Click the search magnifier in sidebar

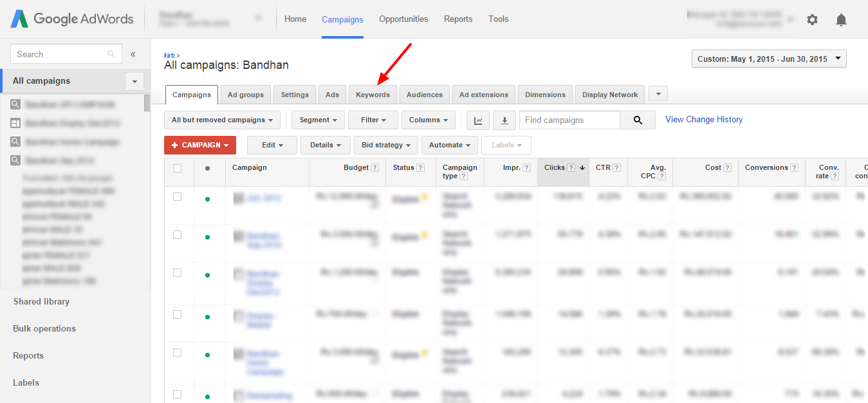click(x=111, y=54)
